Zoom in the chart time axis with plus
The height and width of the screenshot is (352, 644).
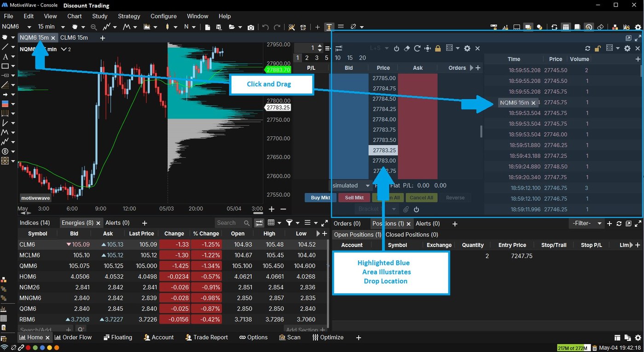(x=271, y=209)
